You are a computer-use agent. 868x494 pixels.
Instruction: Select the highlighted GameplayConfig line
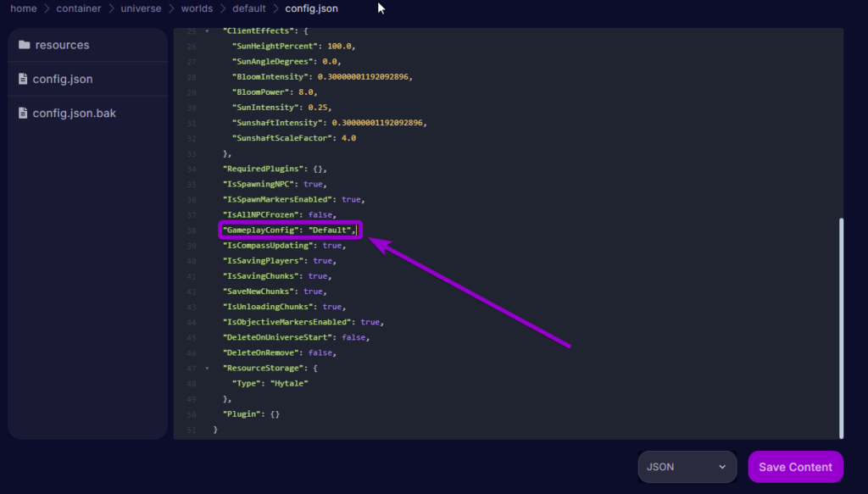pyautogui.click(x=290, y=230)
